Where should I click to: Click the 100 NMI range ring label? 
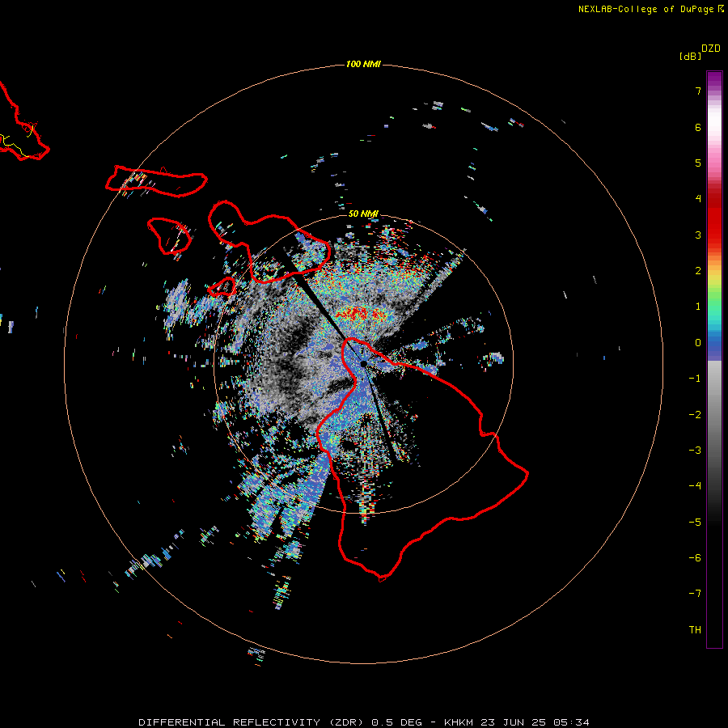[x=363, y=64]
